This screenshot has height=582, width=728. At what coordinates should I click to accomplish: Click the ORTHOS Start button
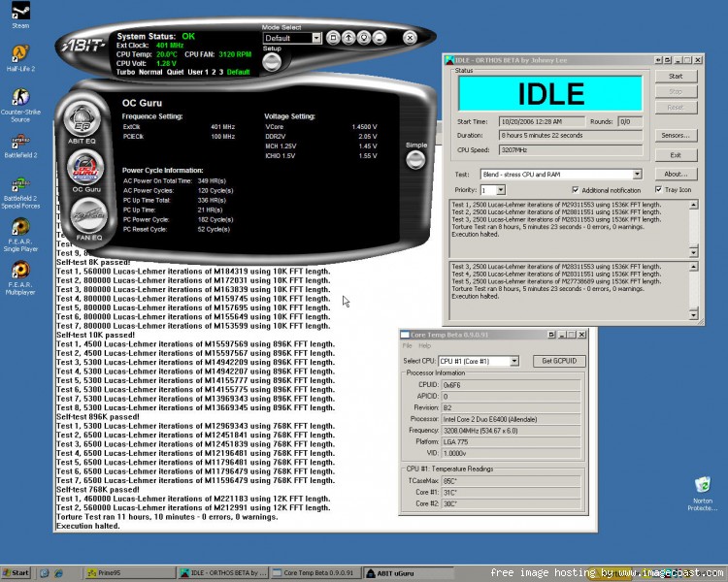tap(676, 76)
